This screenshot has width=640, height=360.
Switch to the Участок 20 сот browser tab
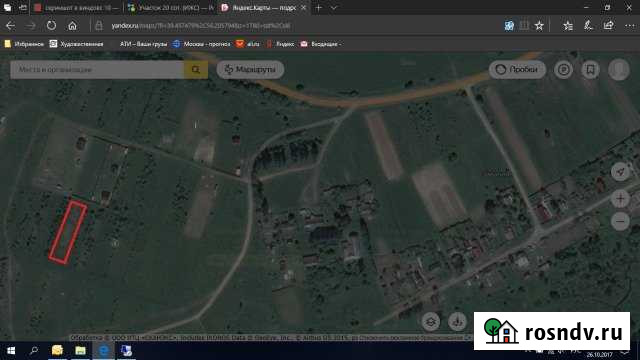point(170,8)
